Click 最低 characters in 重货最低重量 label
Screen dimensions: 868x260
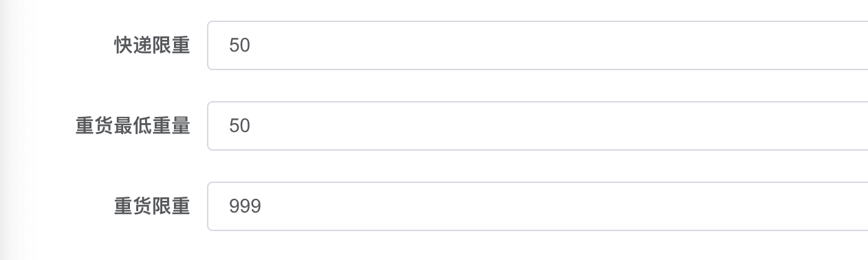(133, 126)
